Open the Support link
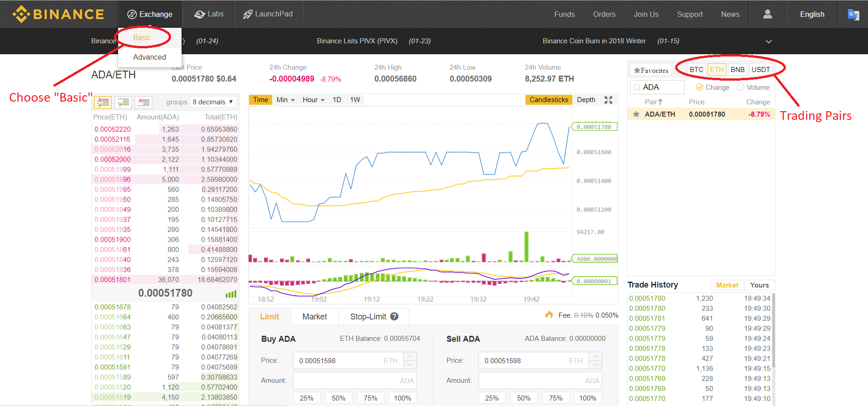The width and height of the screenshot is (868, 406). (x=690, y=14)
